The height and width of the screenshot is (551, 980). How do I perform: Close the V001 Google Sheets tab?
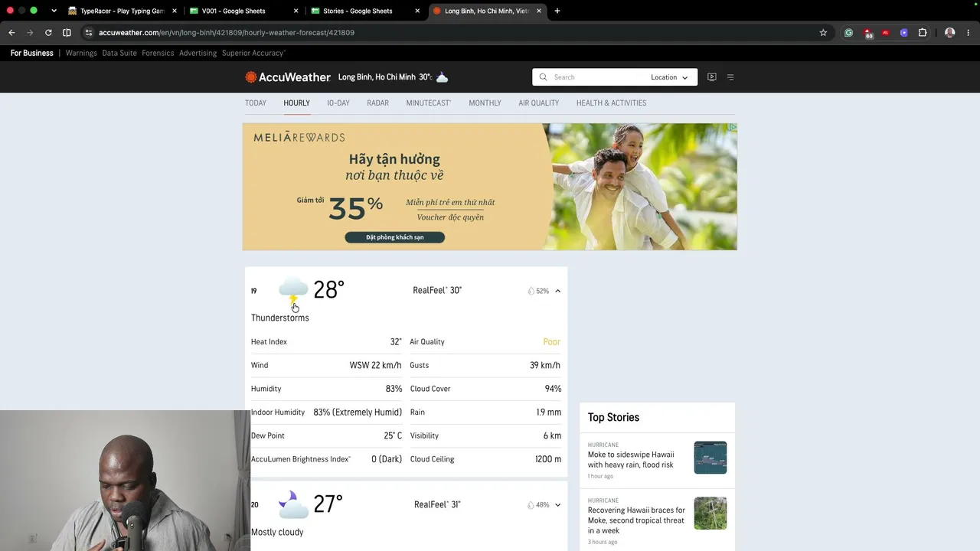click(296, 11)
